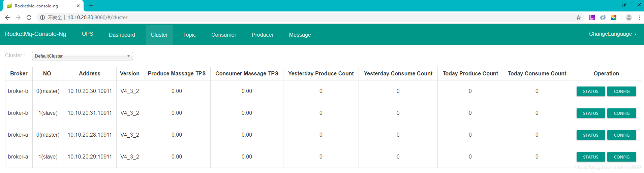Open the DefaultCluster selection dropdown
This screenshot has width=644, height=173.
(83, 56)
